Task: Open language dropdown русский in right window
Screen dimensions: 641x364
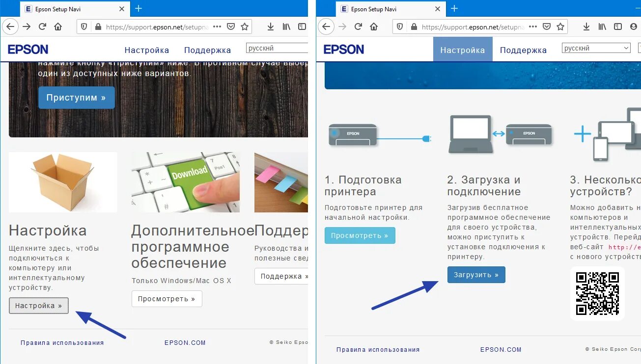Action: [x=596, y=48]
